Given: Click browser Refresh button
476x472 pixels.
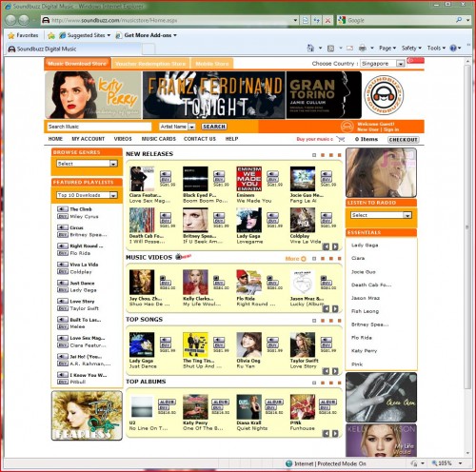Looking at the screenshot, I should click(x=316, y=20).
